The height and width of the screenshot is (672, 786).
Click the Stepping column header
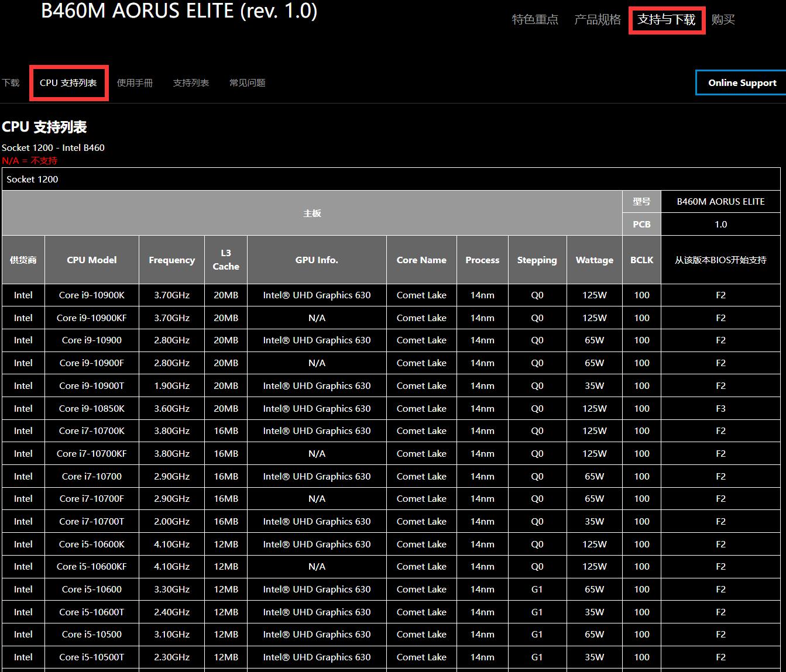[x=537, y=260]
